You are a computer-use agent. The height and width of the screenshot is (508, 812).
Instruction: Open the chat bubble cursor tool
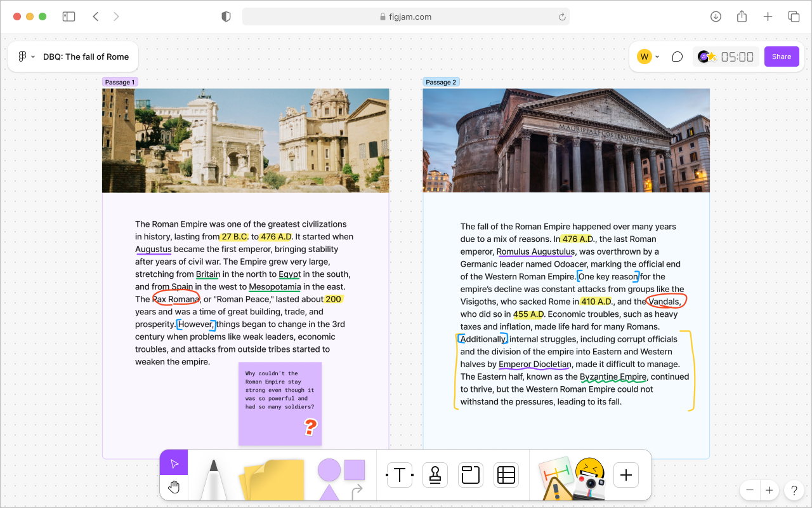tap(677, 57)
